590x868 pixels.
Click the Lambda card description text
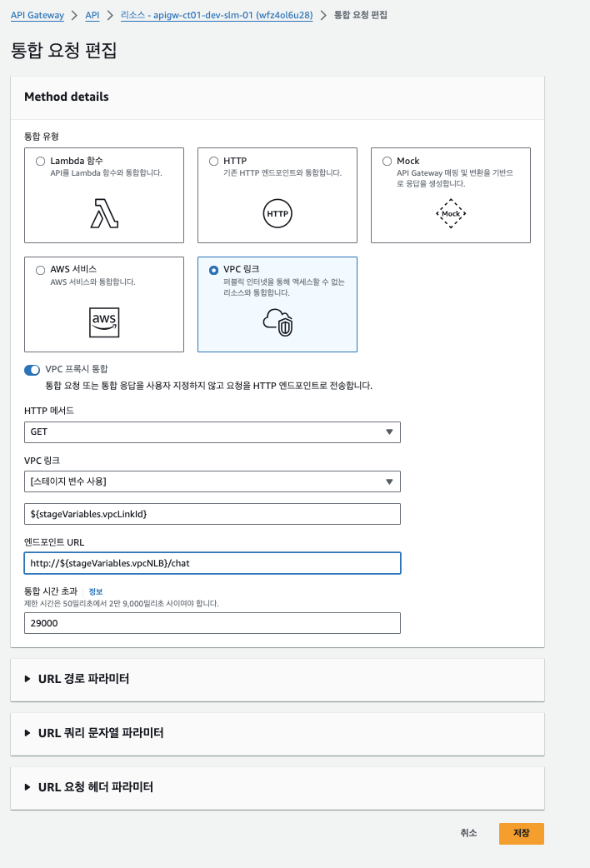107,172
